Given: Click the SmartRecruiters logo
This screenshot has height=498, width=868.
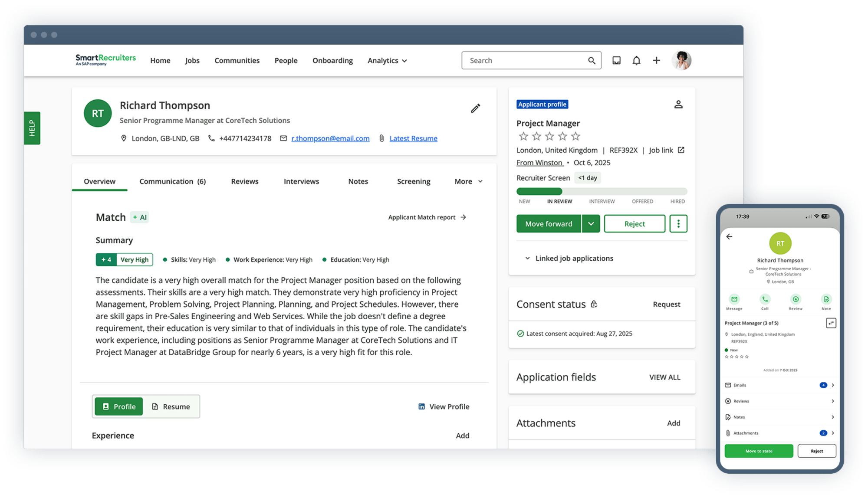Looking at the screenshot, I should pos(105,60).
